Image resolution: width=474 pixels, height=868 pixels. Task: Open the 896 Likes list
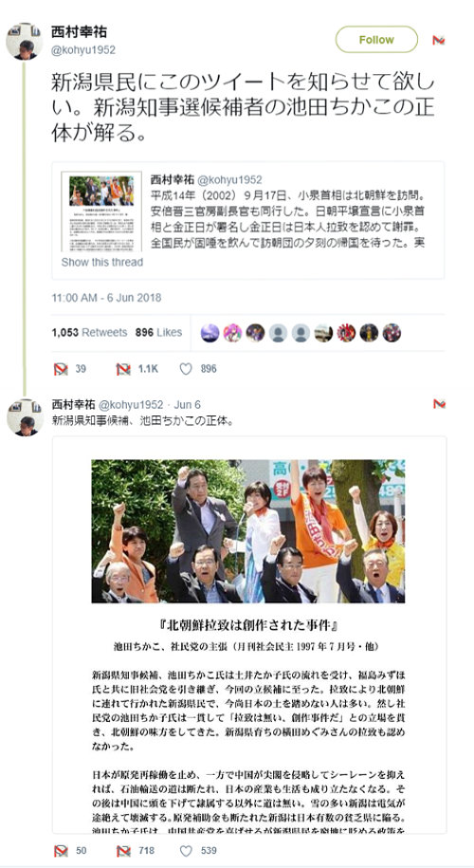158,332
